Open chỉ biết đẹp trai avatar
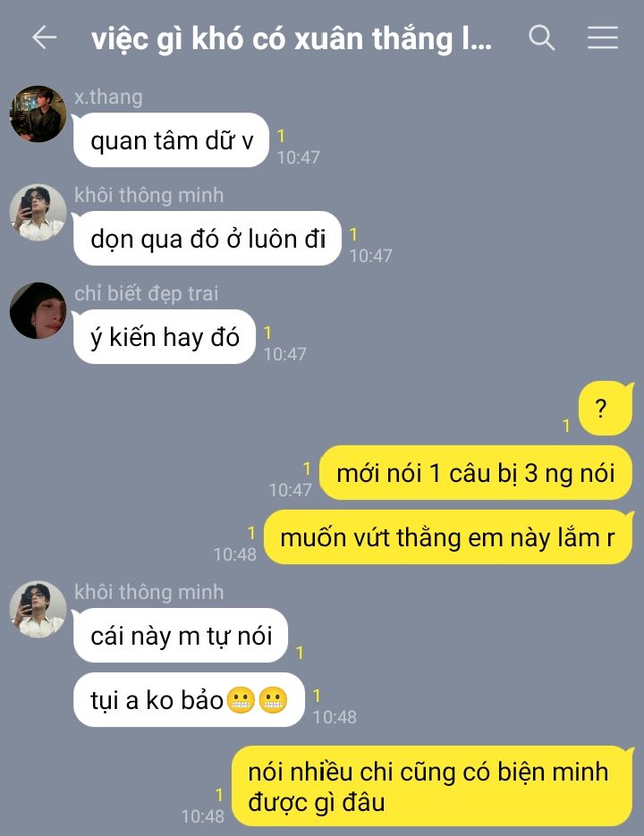644x836 pixels. click(x=38, y=310)
